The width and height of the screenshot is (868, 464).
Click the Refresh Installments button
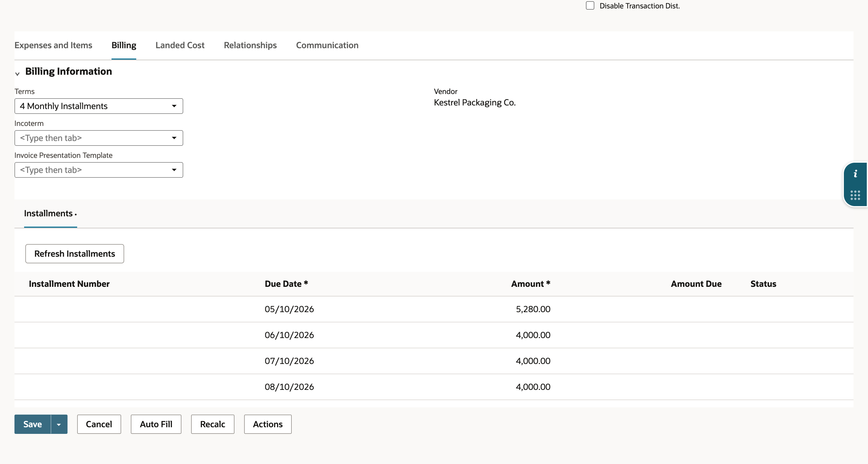(x=75, y=254)
